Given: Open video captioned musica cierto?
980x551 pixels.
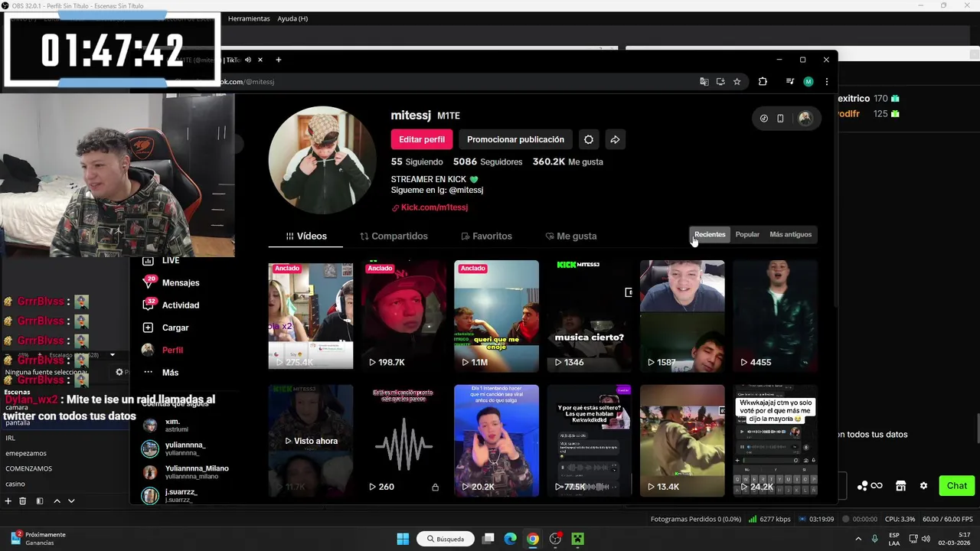Looking at the screenshot, I should coord(590,315).
